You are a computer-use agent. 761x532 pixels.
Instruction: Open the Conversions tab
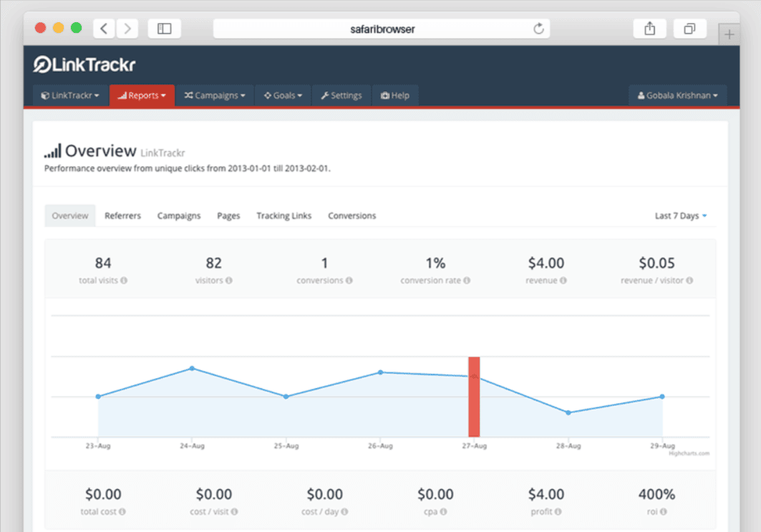coord(352,216)
